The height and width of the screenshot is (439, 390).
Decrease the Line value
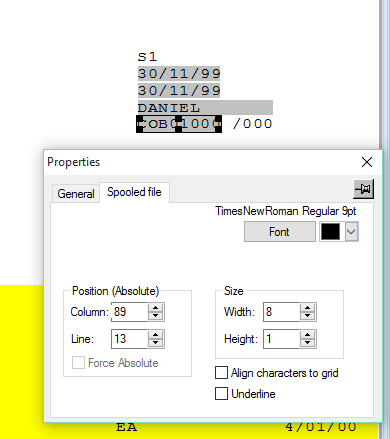coord(156,343)
